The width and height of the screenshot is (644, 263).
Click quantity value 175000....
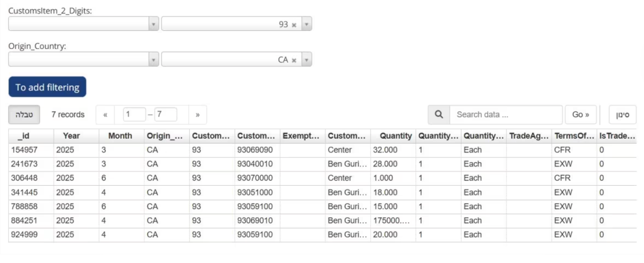[x=391, y=220]
